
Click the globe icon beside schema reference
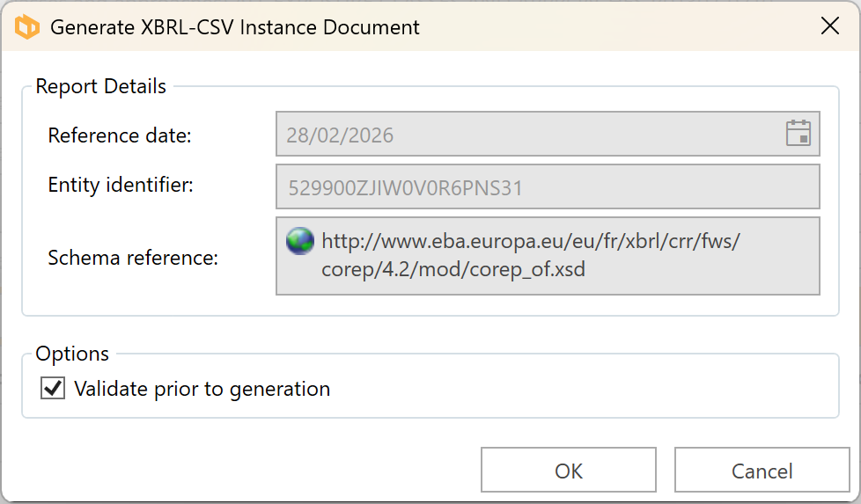tap(300, 241)
